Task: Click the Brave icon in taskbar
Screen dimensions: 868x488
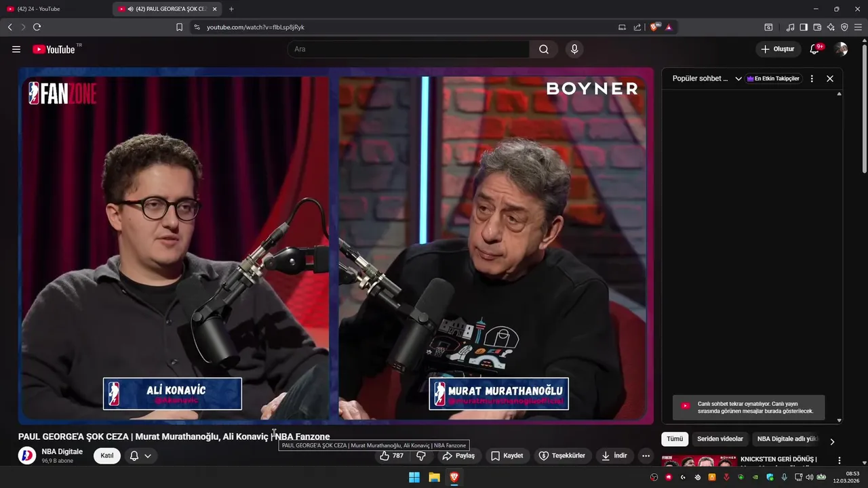Action: pos(454,477)
